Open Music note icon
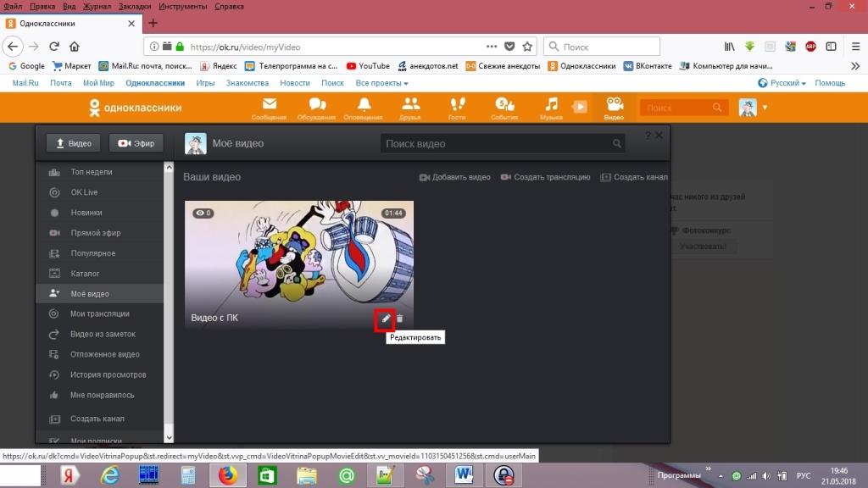 pyautogui.click(x=551, y=108)
